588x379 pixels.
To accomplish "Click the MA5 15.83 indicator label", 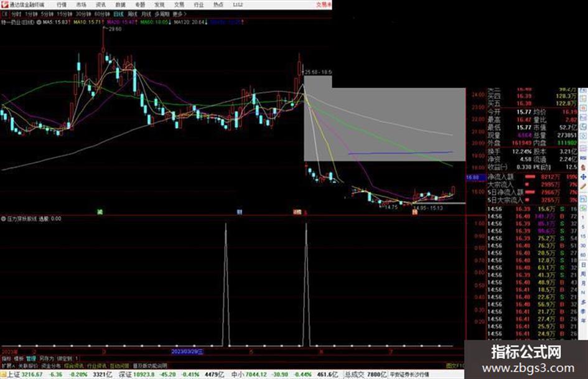I will click(56, 22).
